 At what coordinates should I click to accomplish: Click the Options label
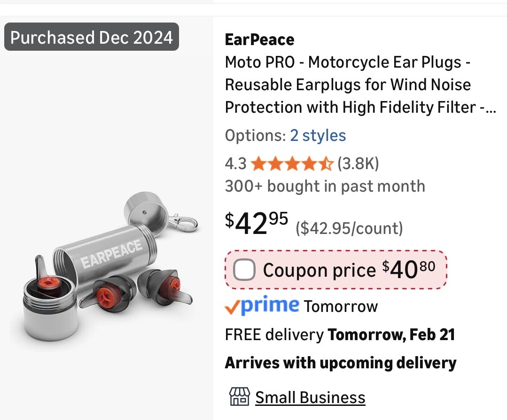point(255,136)
